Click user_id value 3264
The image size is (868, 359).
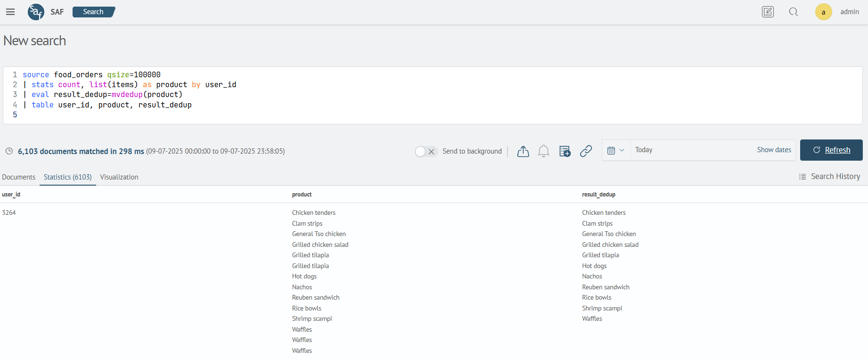point(9,213)
